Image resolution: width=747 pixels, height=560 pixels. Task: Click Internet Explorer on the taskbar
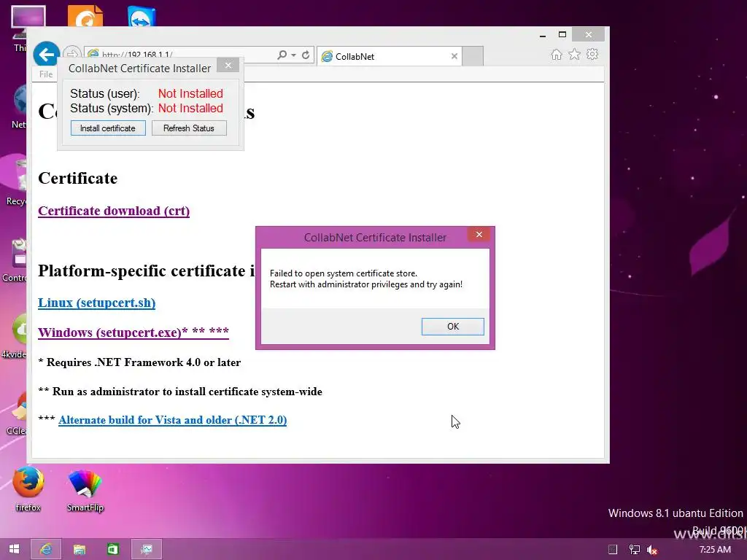pos(46,549)
